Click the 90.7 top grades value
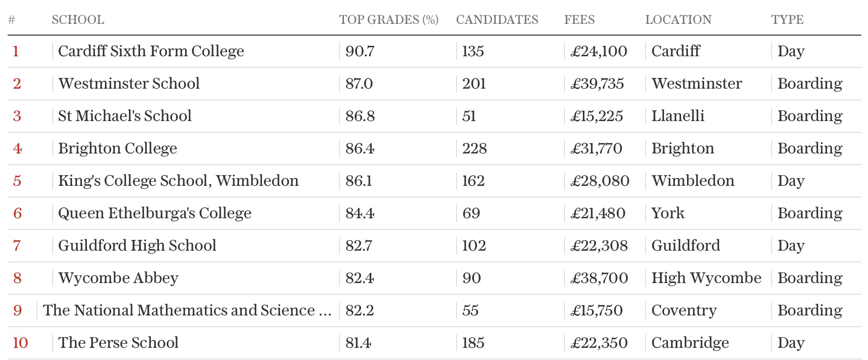Viewport: 868px width, 360px height. coord(360,51)
